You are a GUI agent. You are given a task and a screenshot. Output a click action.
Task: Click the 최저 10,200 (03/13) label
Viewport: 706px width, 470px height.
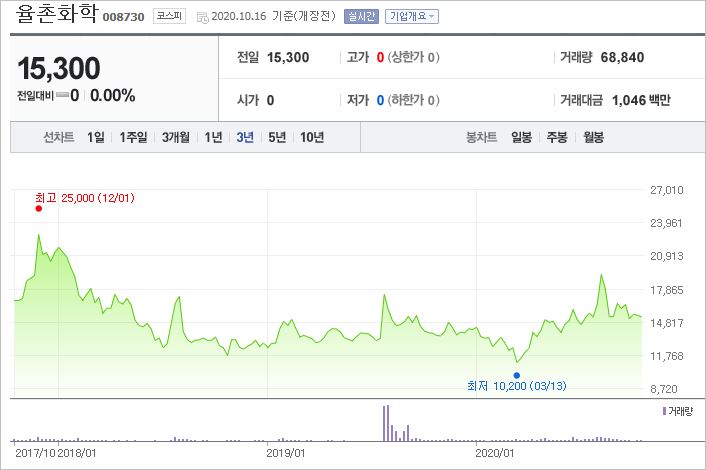(516, 386)
